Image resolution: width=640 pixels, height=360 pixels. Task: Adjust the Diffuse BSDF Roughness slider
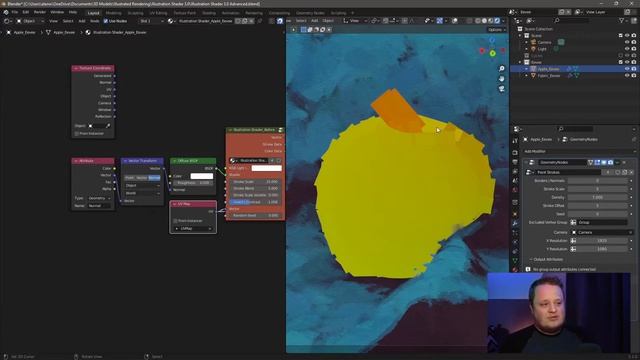193,183
